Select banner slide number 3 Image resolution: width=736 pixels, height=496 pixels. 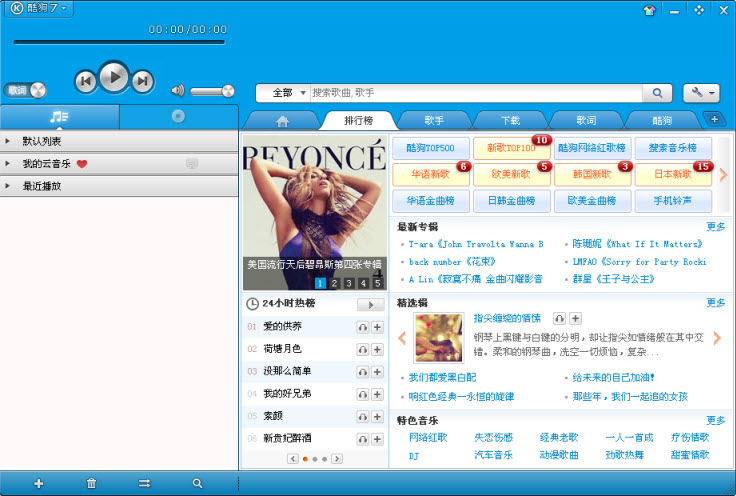pos(349,283)
